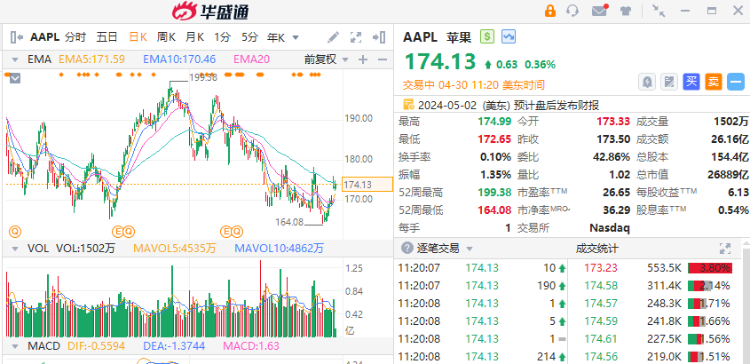Open the 前复权 adjustment dropdown
750x364 pixels.
(326, 59)
